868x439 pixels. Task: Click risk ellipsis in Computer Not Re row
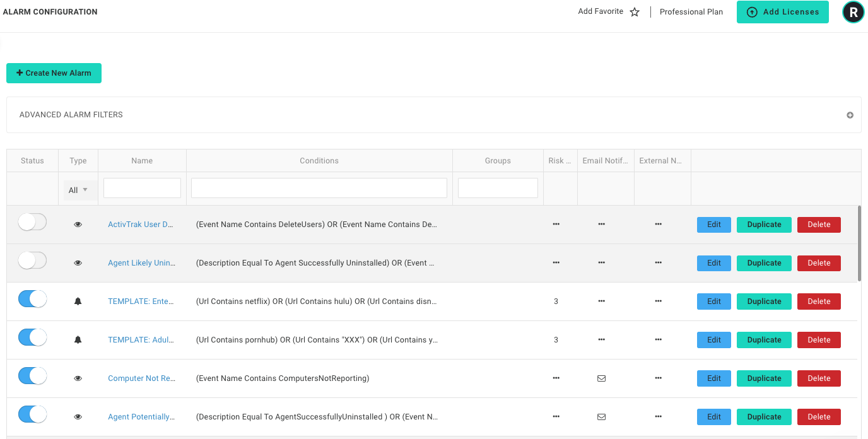(x=556, y=378)
